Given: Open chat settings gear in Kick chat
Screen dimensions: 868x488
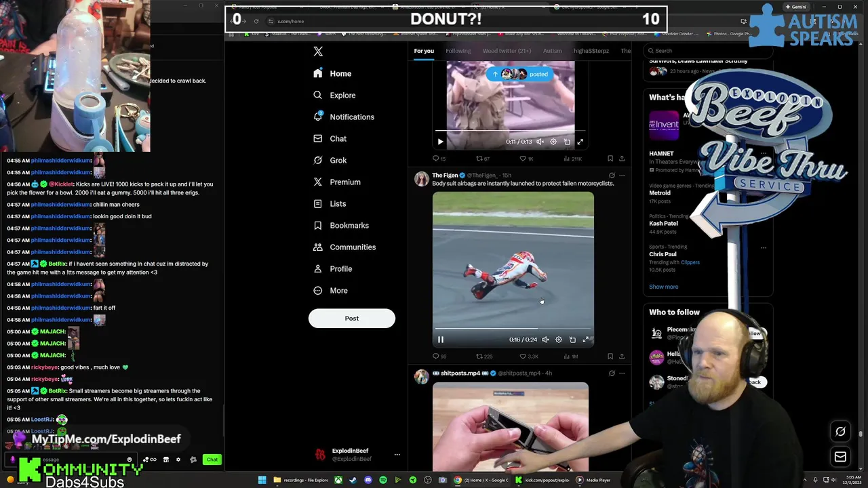Looking at the screenshot, I should 178,460.
